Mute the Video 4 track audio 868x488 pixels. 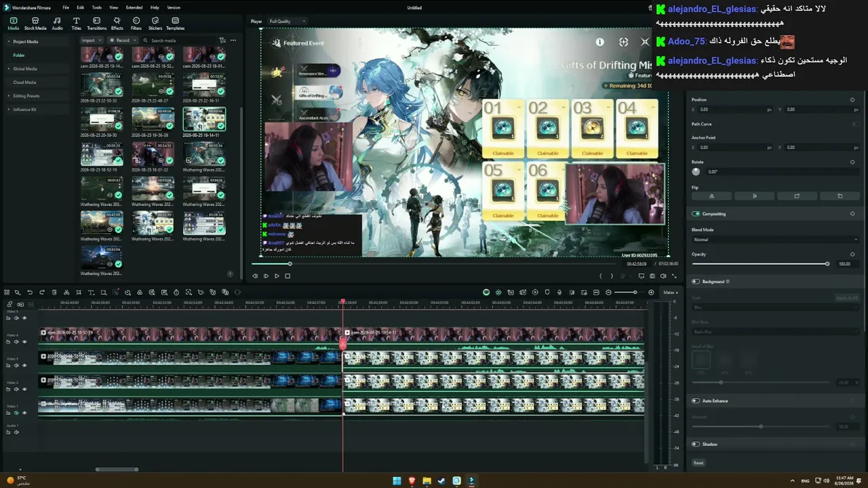tap(16, 341)
